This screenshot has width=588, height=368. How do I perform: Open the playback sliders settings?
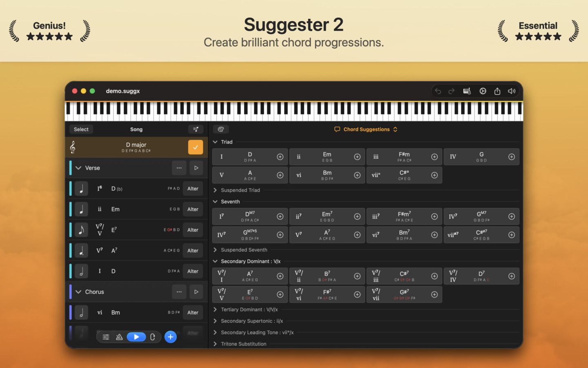pos(106,337)
